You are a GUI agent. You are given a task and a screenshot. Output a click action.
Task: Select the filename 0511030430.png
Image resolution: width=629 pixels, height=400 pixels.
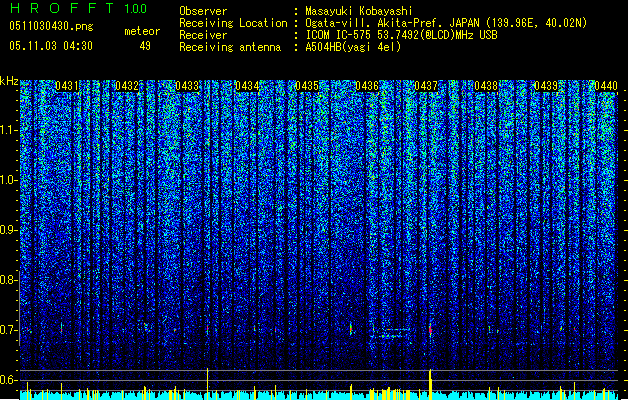pyautogui.click(x=51, y=26)
